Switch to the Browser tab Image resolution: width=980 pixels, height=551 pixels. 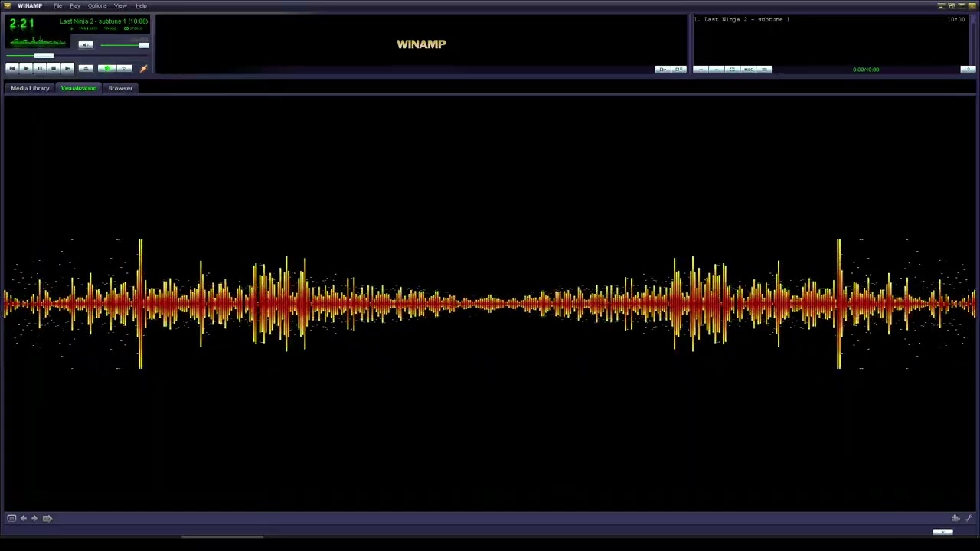(x=120, y=88)
